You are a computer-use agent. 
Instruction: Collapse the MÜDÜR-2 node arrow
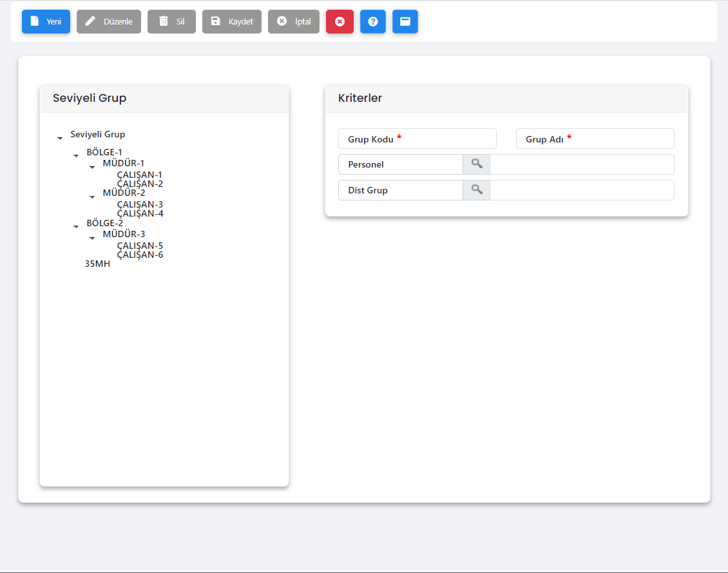92,197
